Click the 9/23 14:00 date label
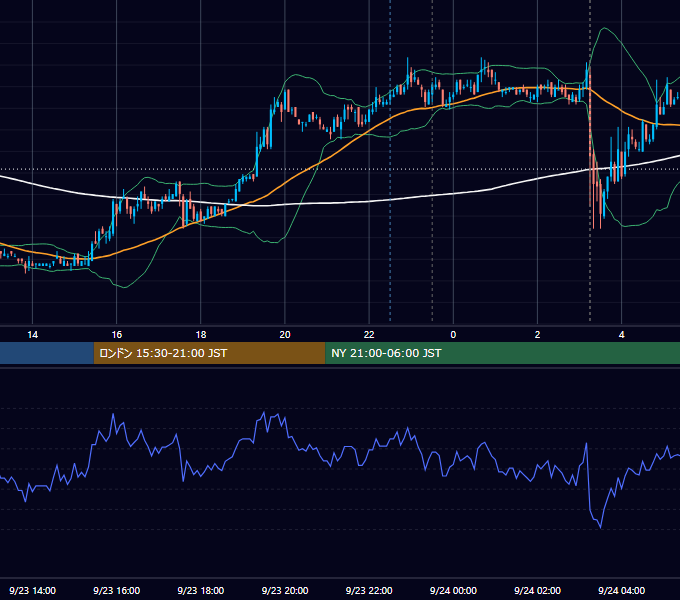The width and height of the screenshot is (680, 600). click(33, 590)
